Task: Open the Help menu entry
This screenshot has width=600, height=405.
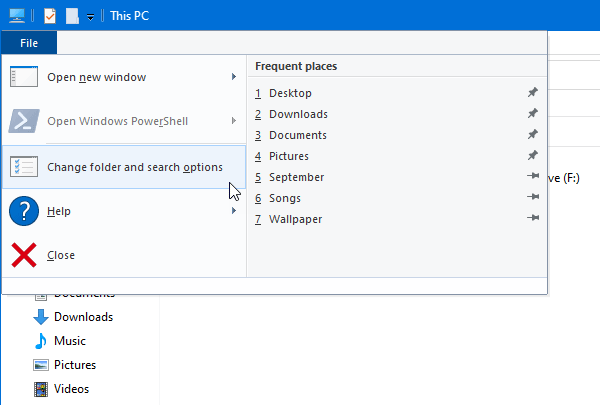Action: [124, 211]
